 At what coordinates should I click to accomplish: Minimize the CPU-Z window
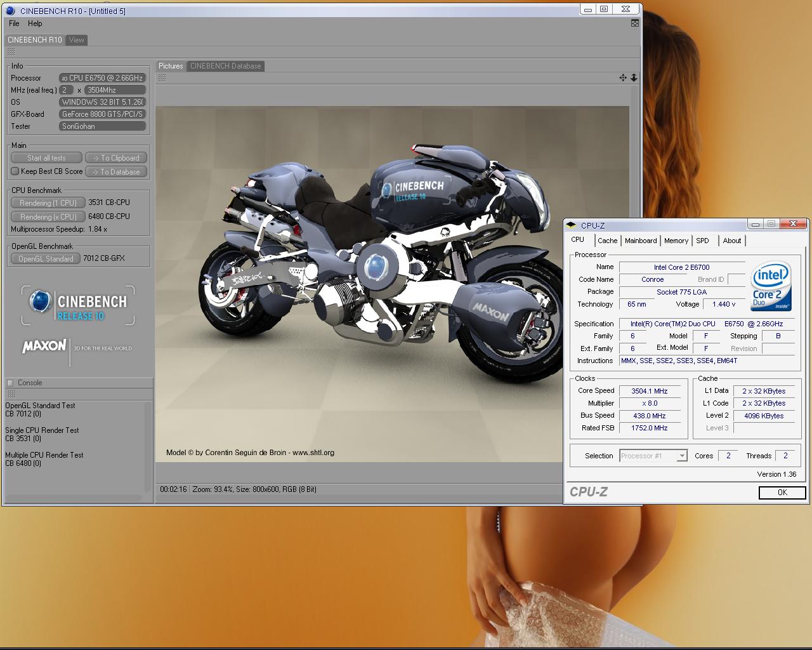[755, 223]
